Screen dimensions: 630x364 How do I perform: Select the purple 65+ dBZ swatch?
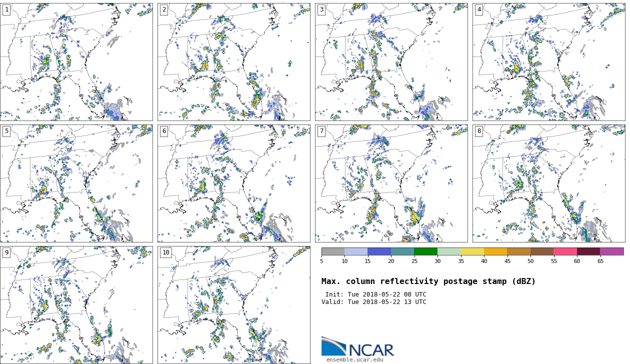[611, 251]
